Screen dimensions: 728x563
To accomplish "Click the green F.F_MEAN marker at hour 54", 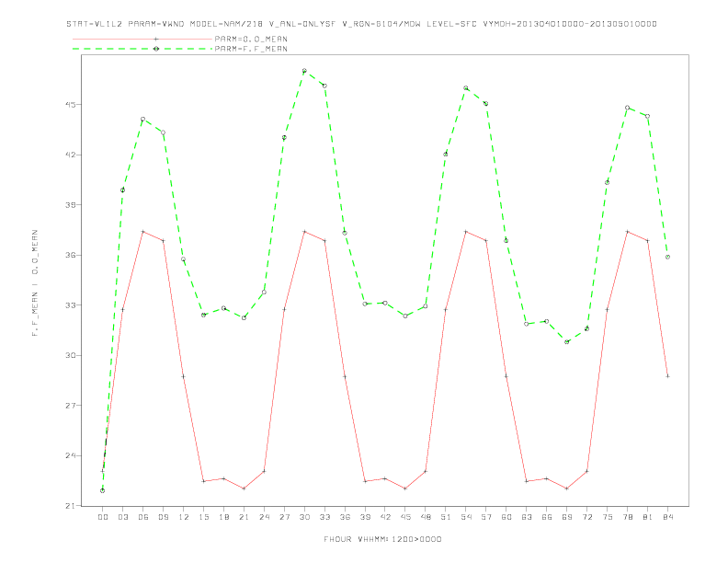I will click(466, 87).
